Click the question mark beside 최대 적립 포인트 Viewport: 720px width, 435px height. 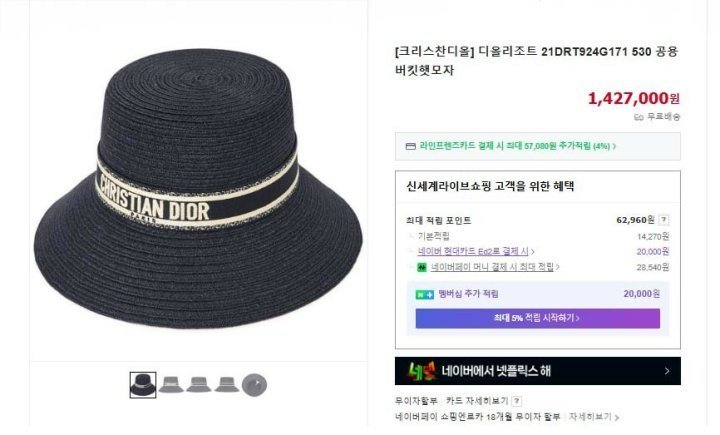point(664,220)
